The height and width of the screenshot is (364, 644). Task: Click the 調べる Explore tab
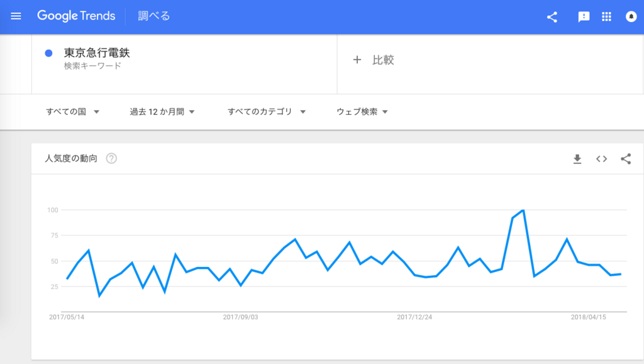(x=154, y=16)
